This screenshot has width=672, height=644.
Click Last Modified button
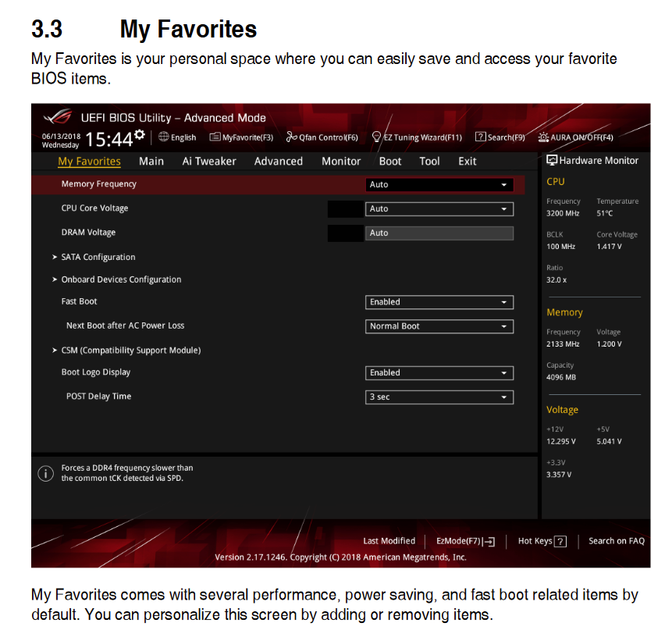(389, 541)
